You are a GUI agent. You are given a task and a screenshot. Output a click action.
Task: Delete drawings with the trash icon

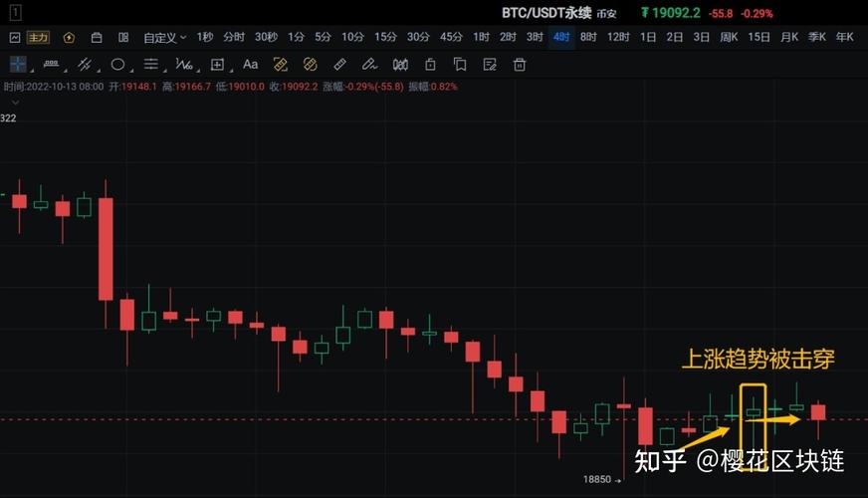click(520, 65)
